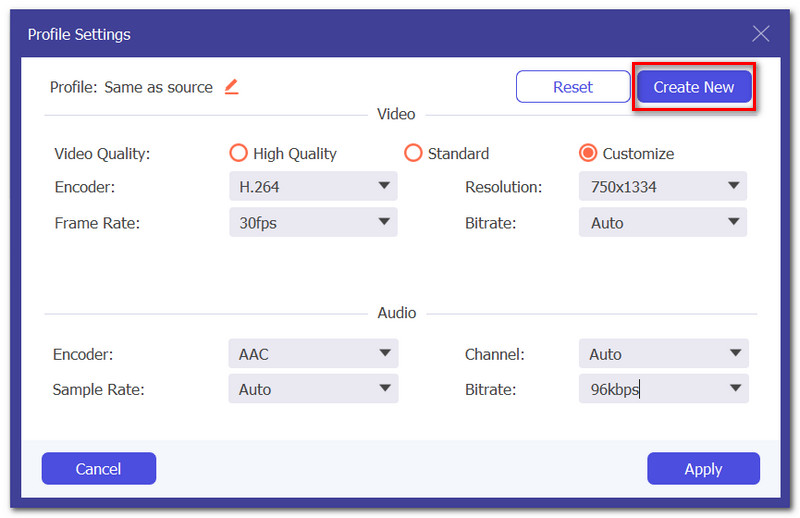The image size is (800, 518).
Task: Expand the Resolution 750x1334 dropdown
Action: (x=663, y=186)
